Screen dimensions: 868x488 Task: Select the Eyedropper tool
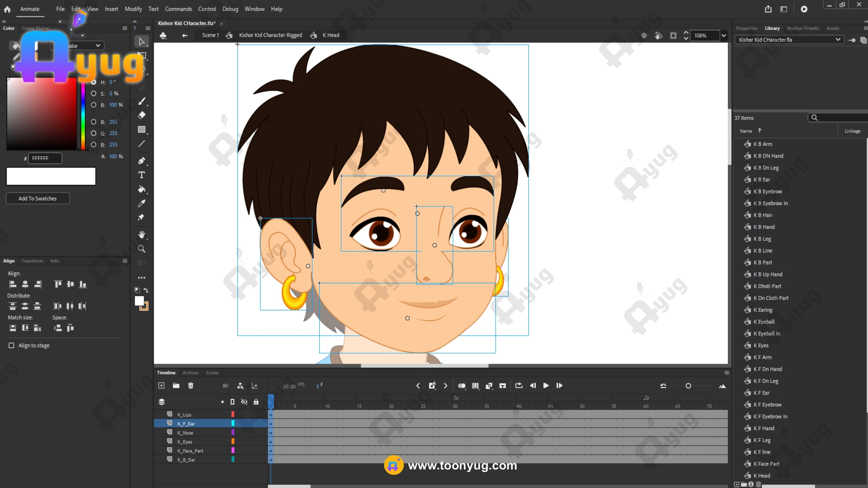click(x=142, y=203)
